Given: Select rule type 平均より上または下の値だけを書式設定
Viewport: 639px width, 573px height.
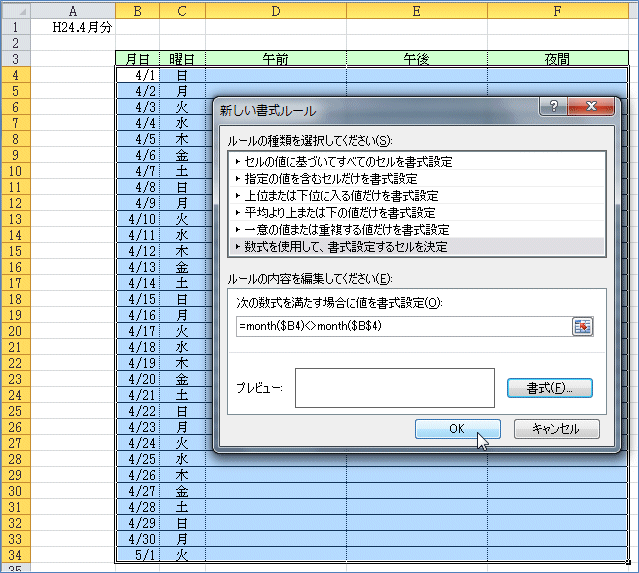Looking at the screenshot, I should click(x=417, y=212).
